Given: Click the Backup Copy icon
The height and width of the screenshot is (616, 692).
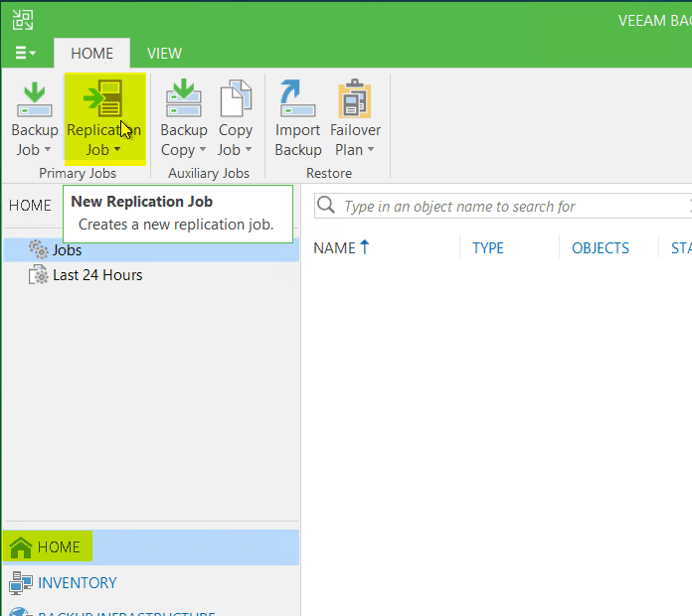Looking at the screenshot, I should click(184, 98).
